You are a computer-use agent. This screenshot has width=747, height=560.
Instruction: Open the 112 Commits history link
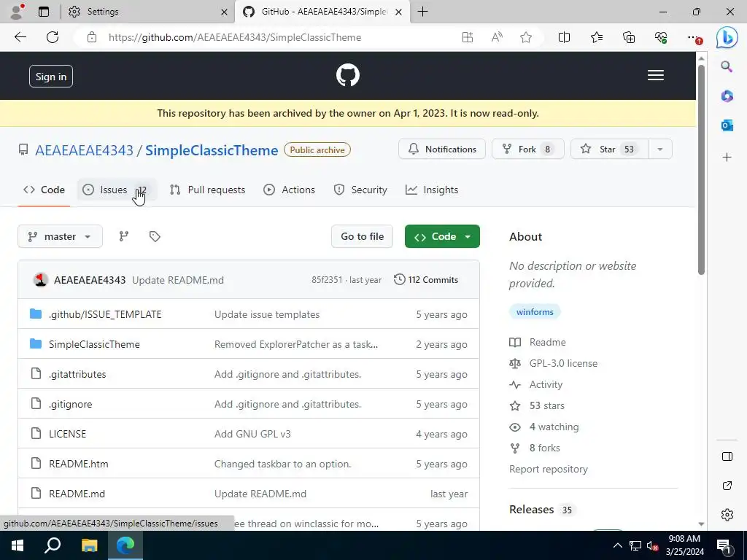coord(426,279)
